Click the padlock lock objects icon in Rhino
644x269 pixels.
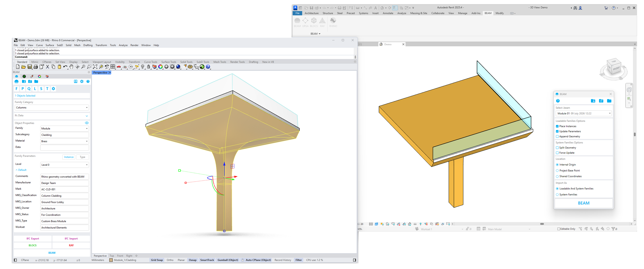tap(148, 67)
